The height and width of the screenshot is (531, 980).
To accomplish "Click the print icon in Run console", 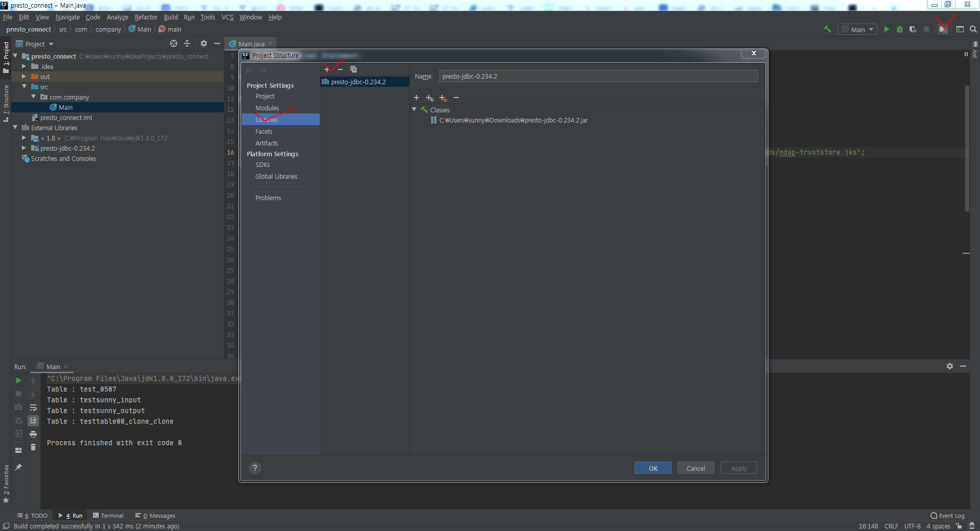I will pos(33,434).
